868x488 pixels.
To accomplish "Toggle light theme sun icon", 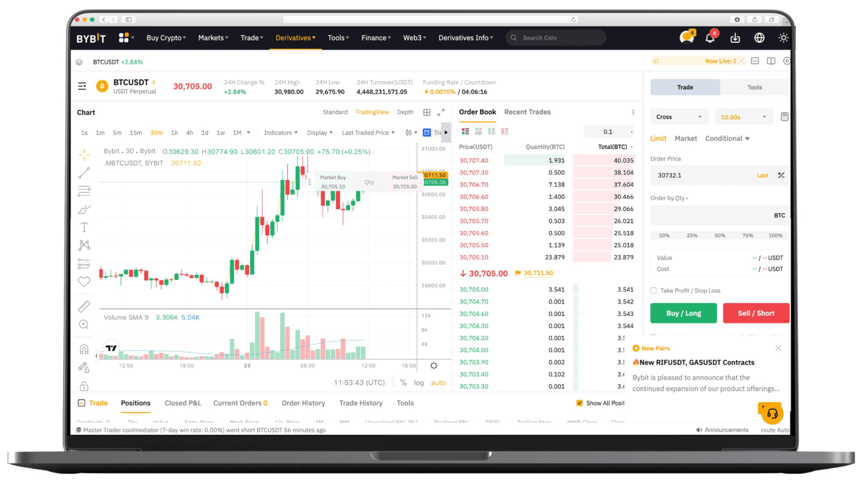I will [x=783, y=38].
